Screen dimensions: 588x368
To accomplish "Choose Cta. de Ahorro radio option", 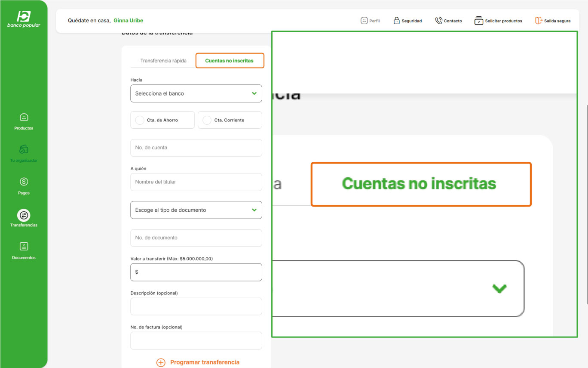I will click(x=140, y=120).
